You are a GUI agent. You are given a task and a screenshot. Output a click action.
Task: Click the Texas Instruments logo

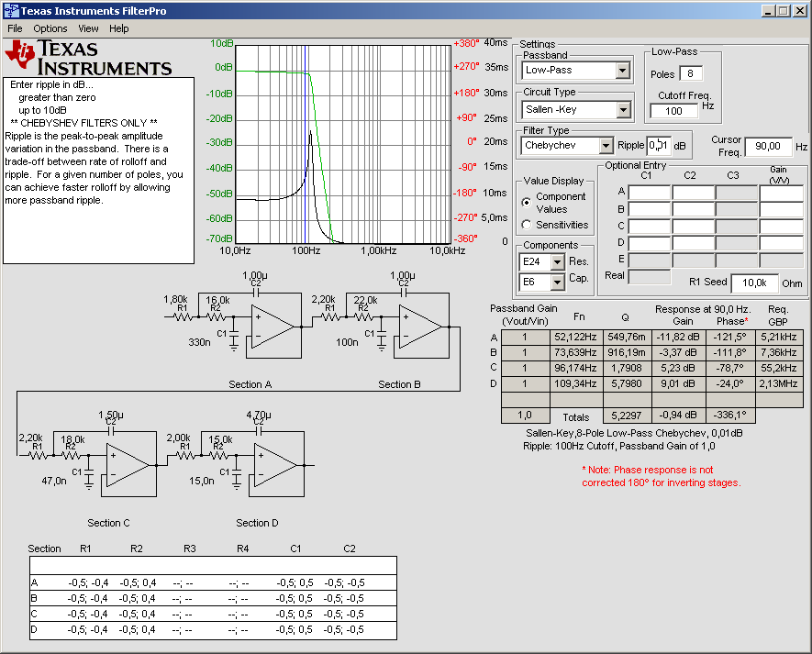click(88, 58)
